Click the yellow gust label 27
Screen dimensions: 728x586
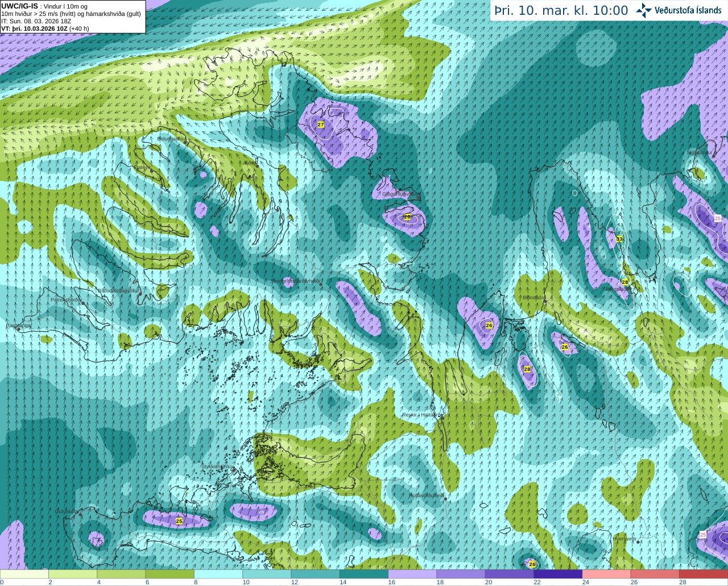click(x=321, y=125)
